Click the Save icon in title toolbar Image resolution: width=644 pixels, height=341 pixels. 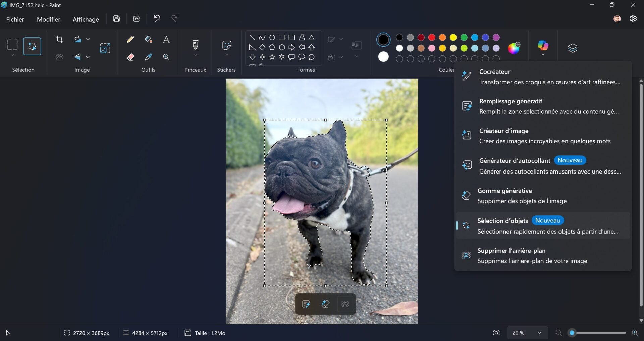(x=116, y=19)
